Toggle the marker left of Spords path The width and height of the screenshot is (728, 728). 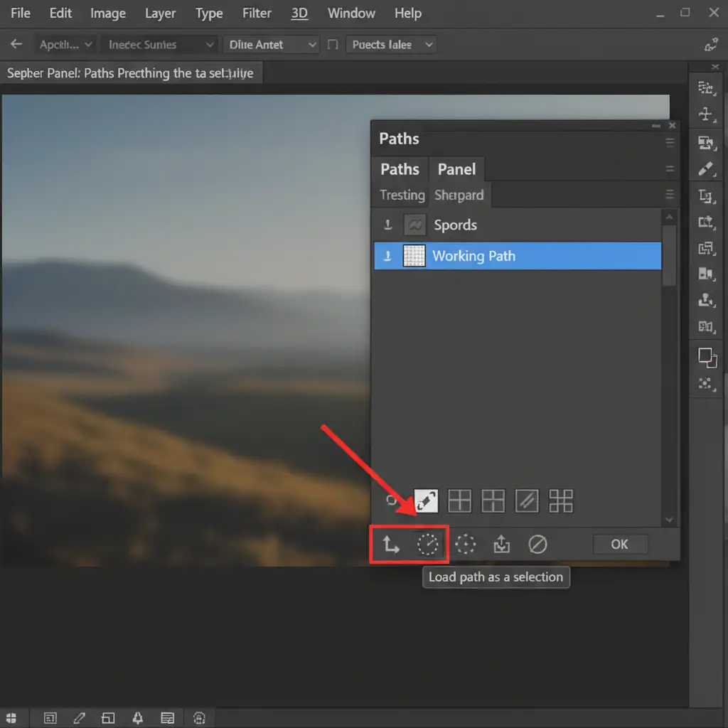coord(388,225)
